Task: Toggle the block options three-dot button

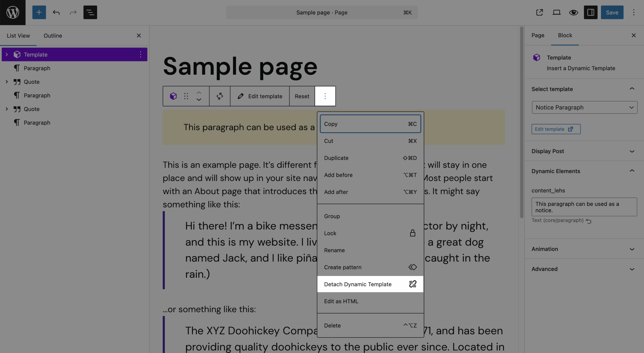Action: (325, 96)
